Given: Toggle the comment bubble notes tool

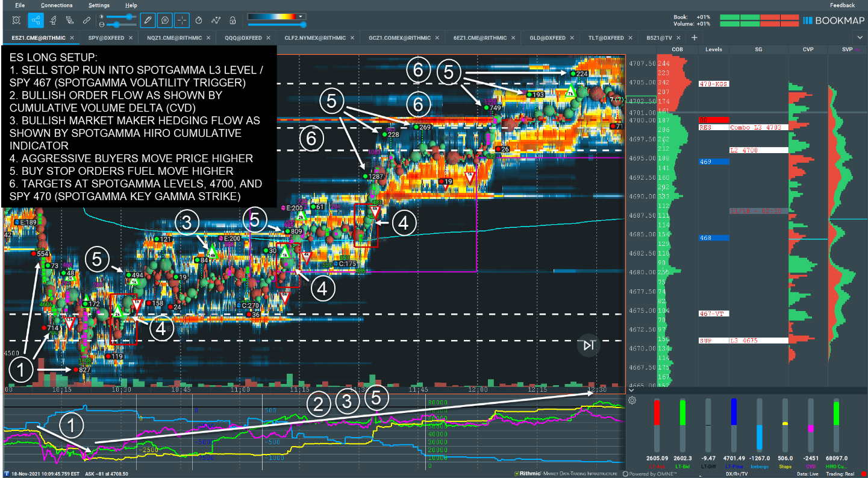Looking at the screenshot, I should (x=164, y=20).
